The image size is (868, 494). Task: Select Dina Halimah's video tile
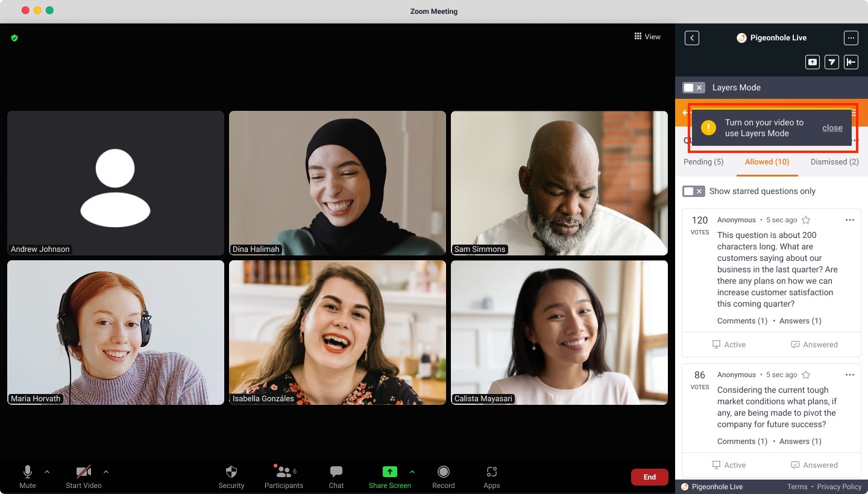click(337, 183)
